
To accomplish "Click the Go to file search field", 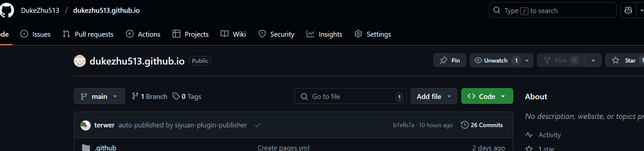I will point(350,96).
